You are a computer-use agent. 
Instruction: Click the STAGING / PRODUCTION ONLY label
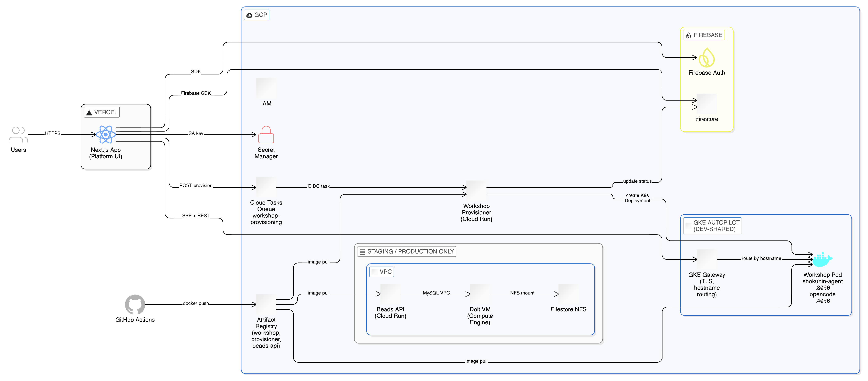tap(406, 251)
